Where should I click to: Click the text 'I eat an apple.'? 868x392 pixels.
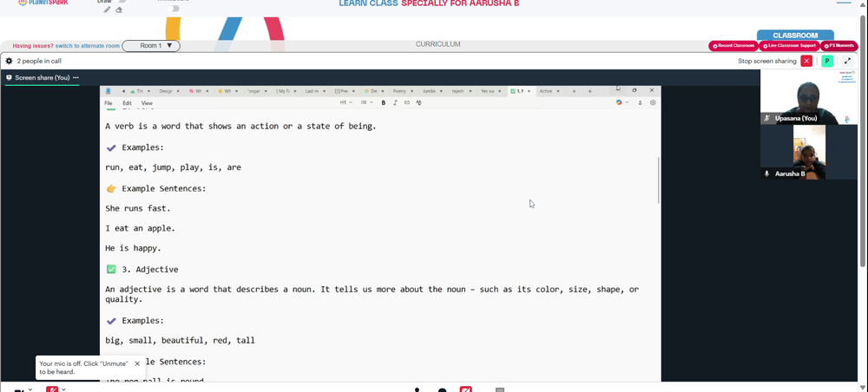(140, 228)
